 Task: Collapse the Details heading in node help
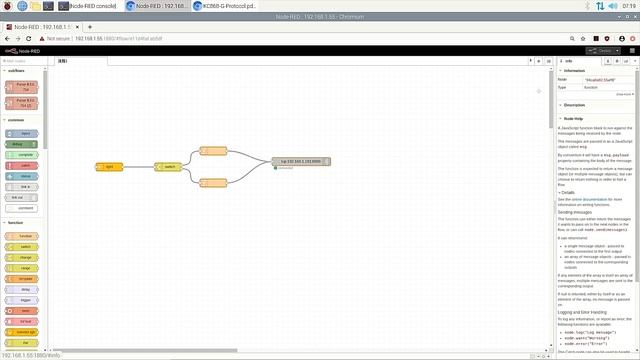(567, 192)
